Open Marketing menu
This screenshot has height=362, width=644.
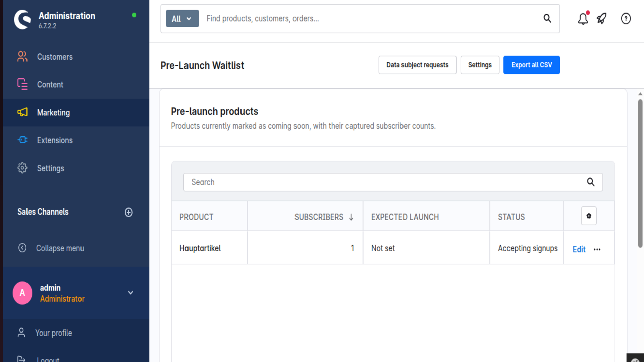click(x=76, y=112)
